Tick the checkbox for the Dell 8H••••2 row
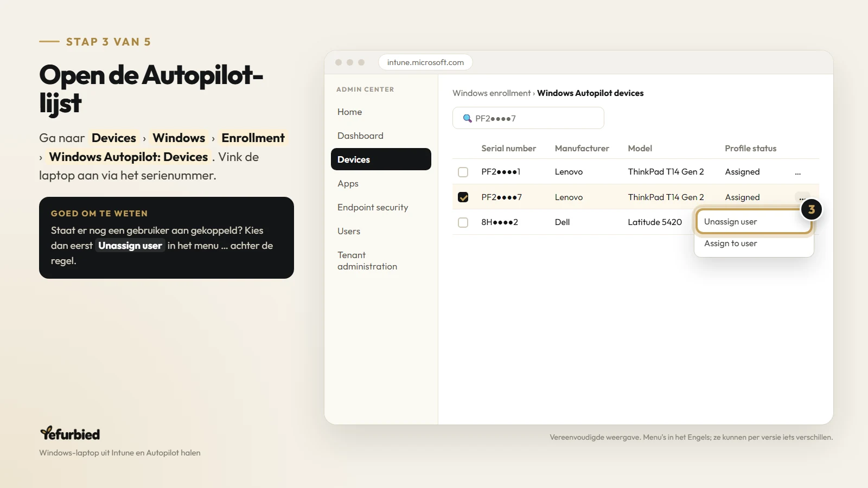The width and height of the screenshot is (868, 488). click(463, 222)
